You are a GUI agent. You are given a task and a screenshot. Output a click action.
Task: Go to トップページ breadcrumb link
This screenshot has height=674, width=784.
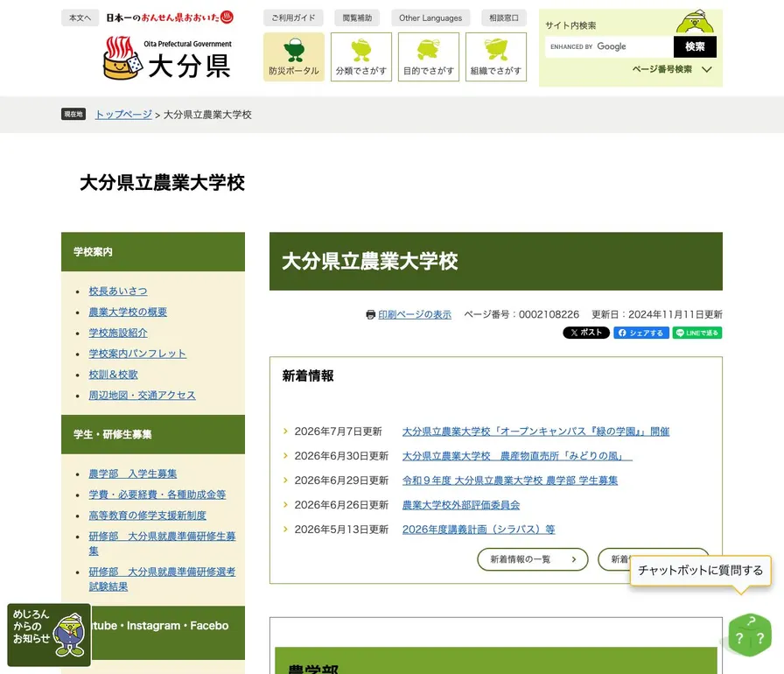[123, 115]
